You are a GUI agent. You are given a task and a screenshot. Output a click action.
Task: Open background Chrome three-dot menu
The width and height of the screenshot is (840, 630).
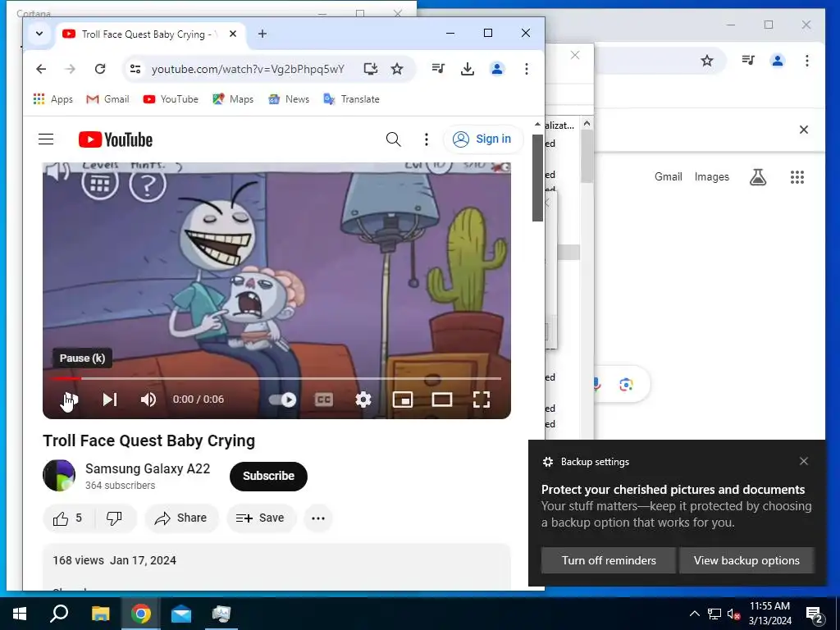pos(807,61)
